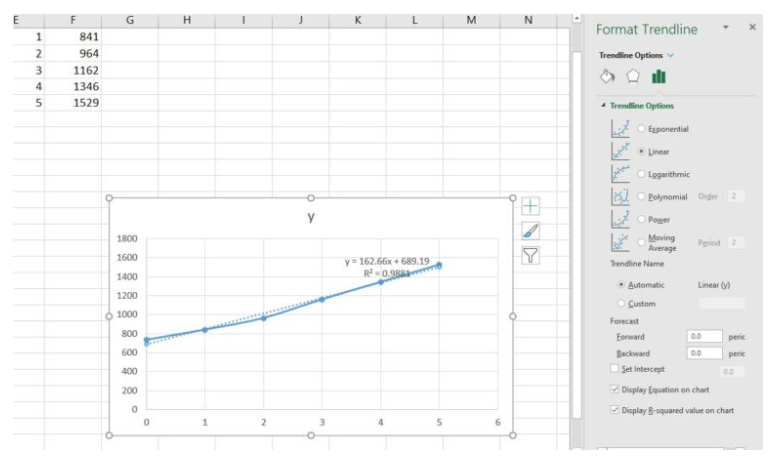
Task: Select column K header
Action: pyautogui.click(x=357, y=20)
